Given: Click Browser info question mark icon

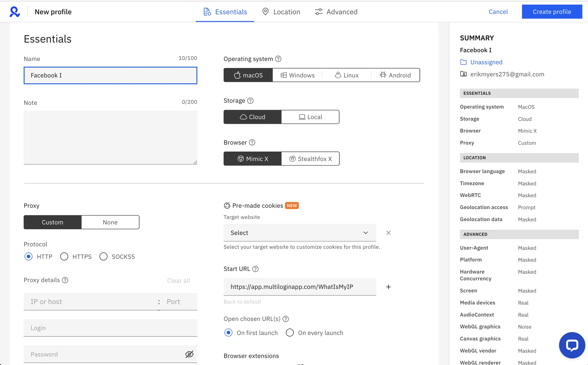Looking at the screenshot, I should [x=252, y=142].
